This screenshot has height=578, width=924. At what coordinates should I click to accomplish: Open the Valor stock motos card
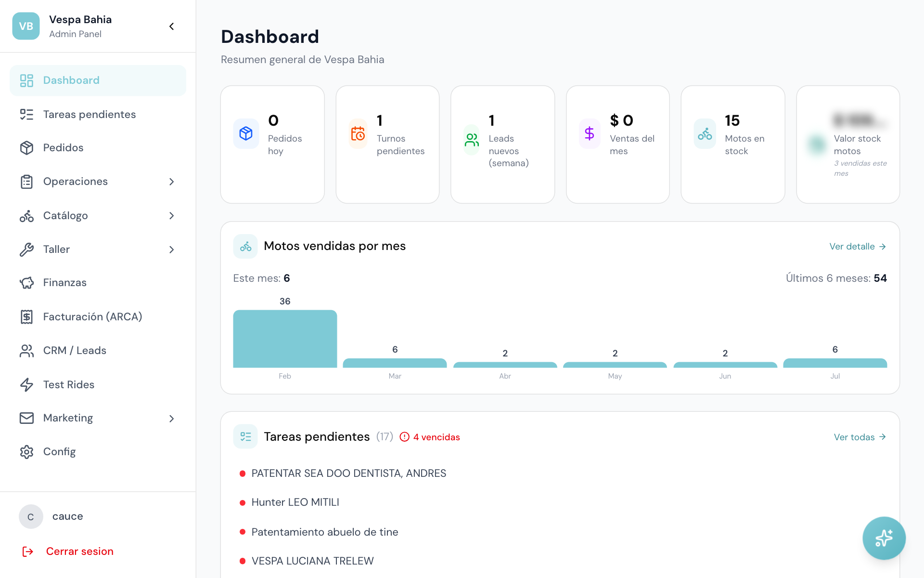coord(848,144)
